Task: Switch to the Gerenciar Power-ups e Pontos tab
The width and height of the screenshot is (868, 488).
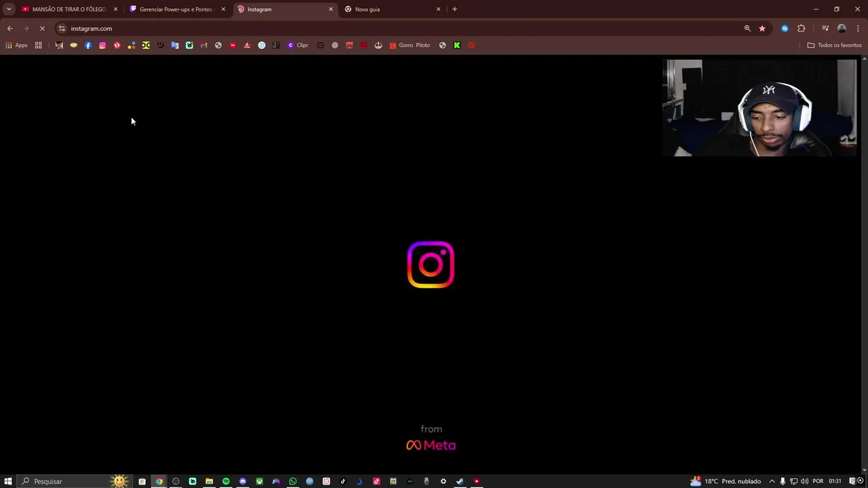Action: pyautogui.click(x=176, y=9)
